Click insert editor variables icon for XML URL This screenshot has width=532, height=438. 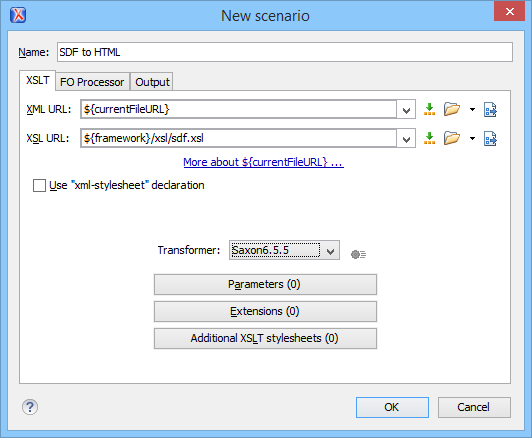click(x=430, y=109)
